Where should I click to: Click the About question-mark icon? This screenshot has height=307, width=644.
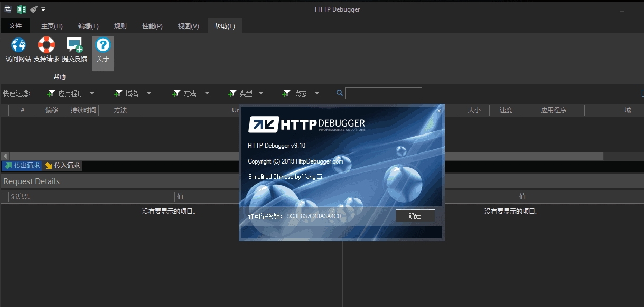103,45
